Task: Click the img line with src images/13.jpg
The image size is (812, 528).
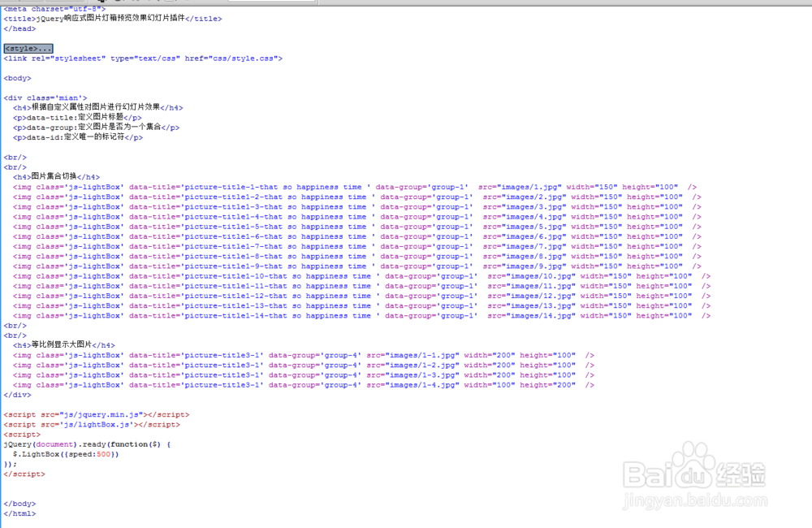Action: [x=362, y=305]
